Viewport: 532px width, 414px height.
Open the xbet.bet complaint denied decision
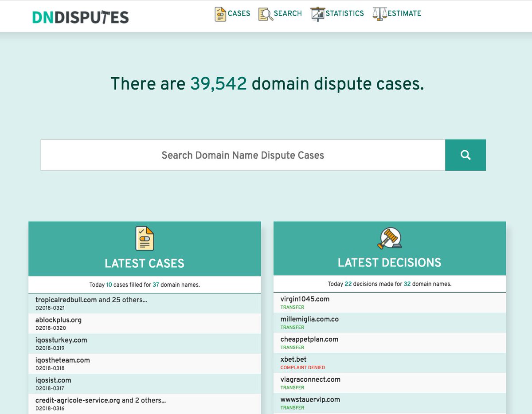pos(390,363)
